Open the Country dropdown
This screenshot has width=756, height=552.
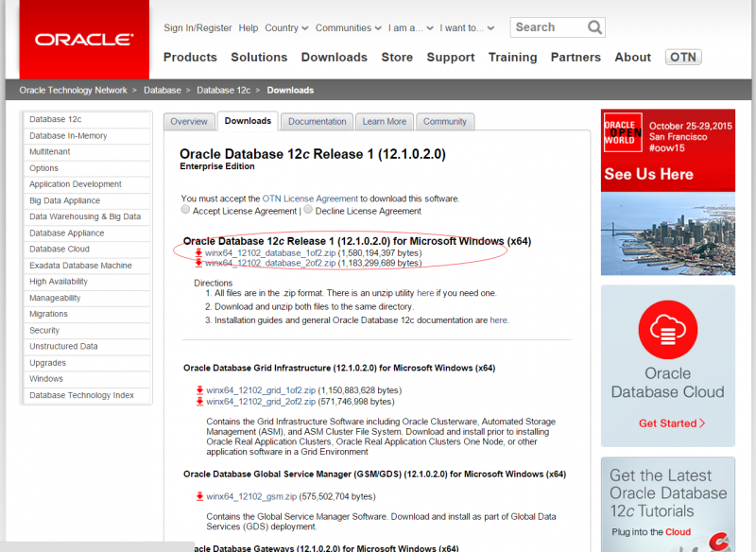[x=286, y=28]
